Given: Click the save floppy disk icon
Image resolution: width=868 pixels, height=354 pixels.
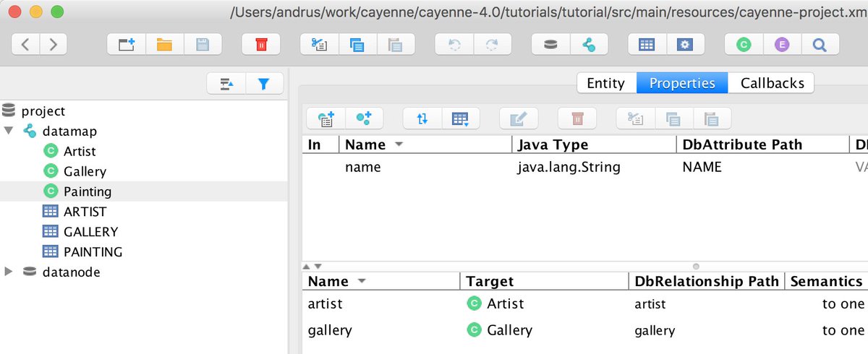Looking at the screenshot, I should [203, 45].
